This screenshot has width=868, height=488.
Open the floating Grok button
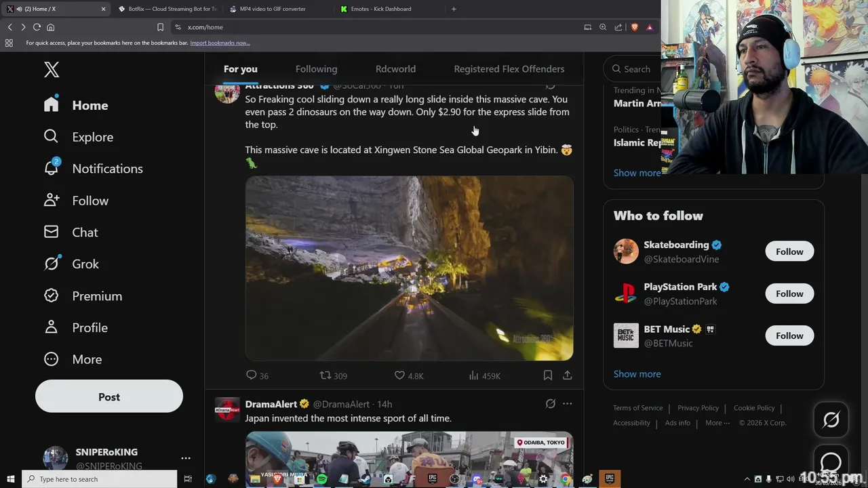coord(831,420)
